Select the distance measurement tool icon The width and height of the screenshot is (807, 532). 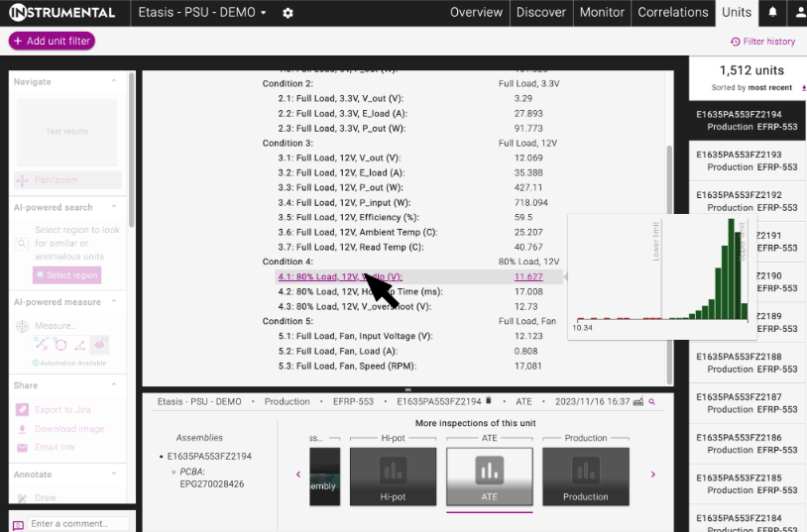point(42,344)
